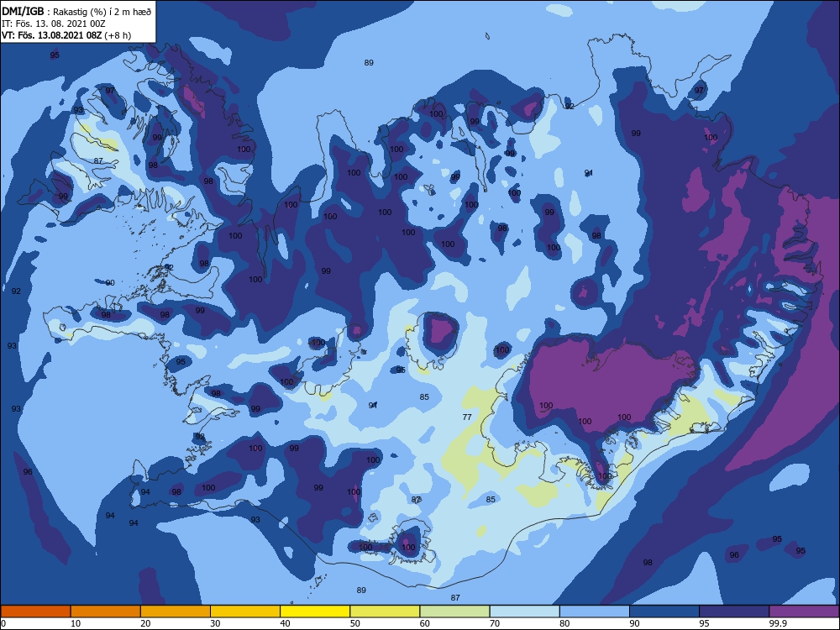
Task: Click the legend scale label '99.9'
Action: (x=778, y=623)
